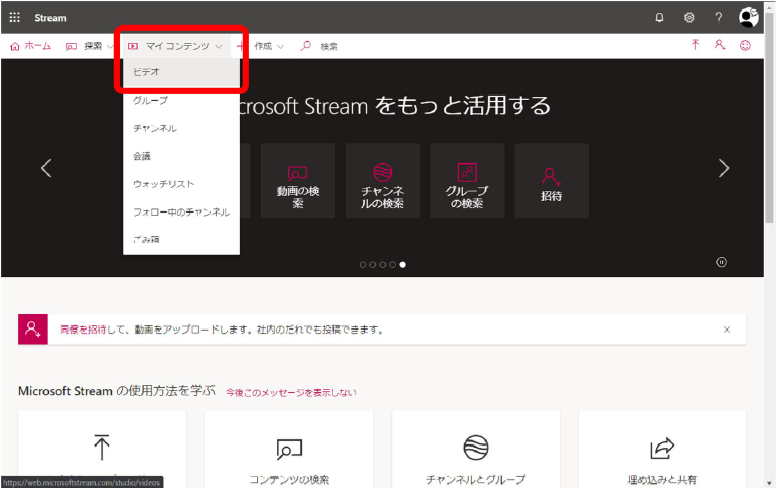Pause the carousel autoplay
777x488 pixels.
click(722, 262)
